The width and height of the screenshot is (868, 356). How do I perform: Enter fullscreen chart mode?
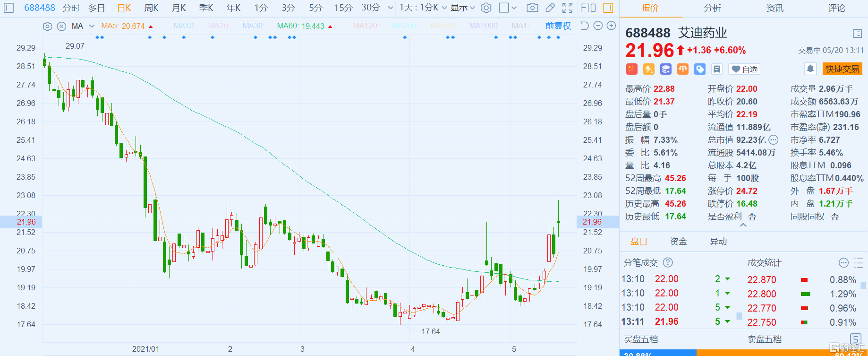(567, 8)
